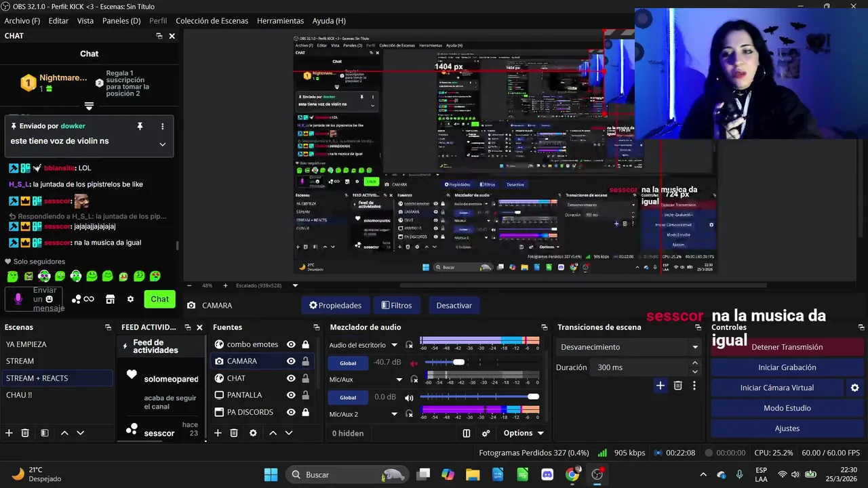Open the Herramientas menu
This screenshot has height=488, width=868.
(x=280, y=21)
